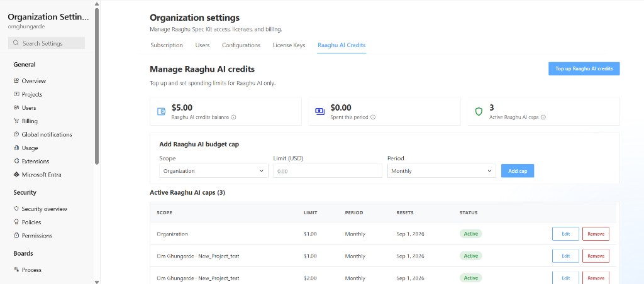
Task: Click the PERIOD column header
Action: click(354, 212)
